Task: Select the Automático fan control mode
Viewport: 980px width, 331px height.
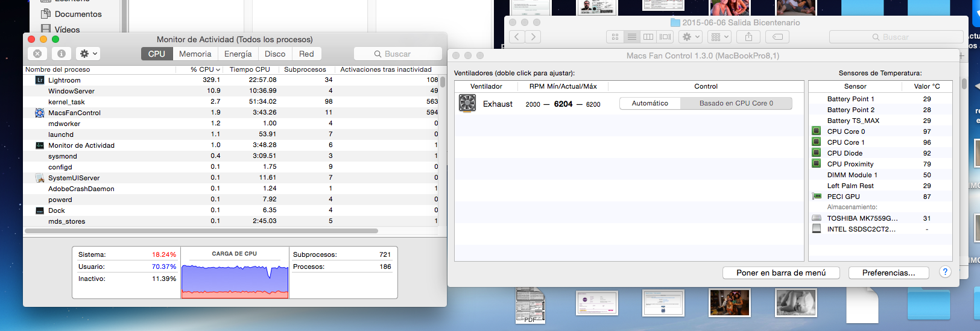Action: tap(650, 103)
